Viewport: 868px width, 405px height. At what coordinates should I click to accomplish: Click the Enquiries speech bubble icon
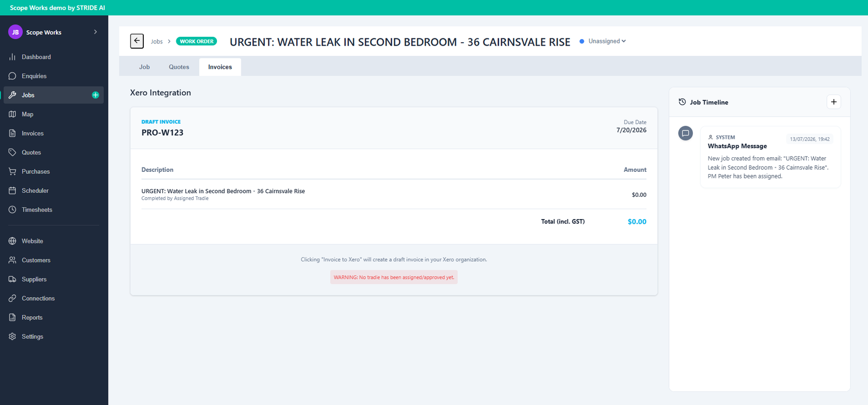click(12, 76)
